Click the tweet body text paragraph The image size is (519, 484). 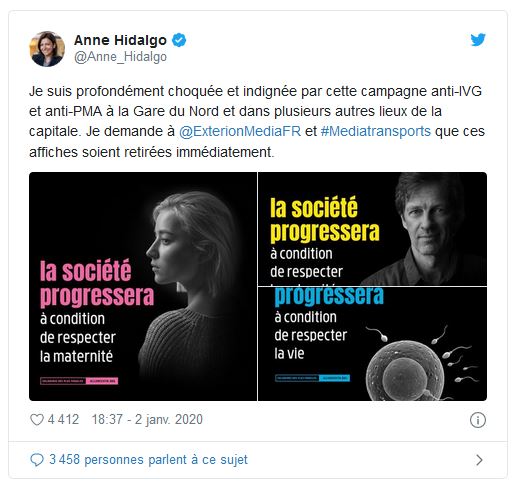click(x=257, y=121)
